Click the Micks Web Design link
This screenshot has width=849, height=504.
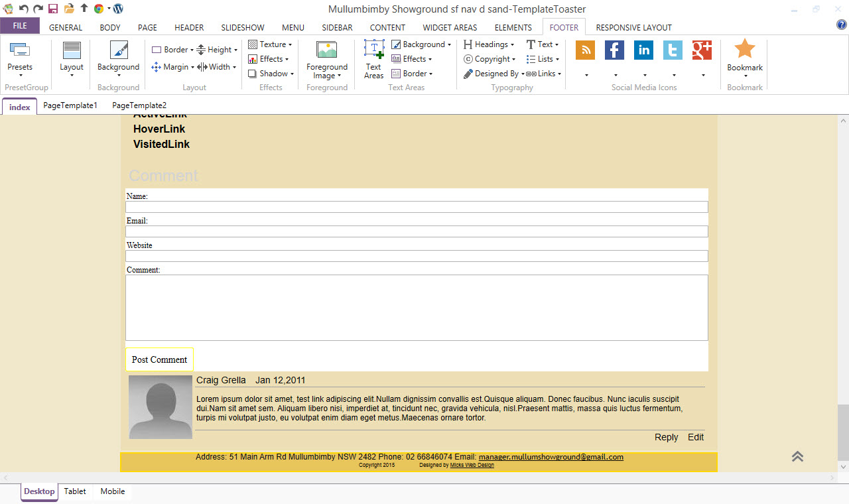pos(472,465)
